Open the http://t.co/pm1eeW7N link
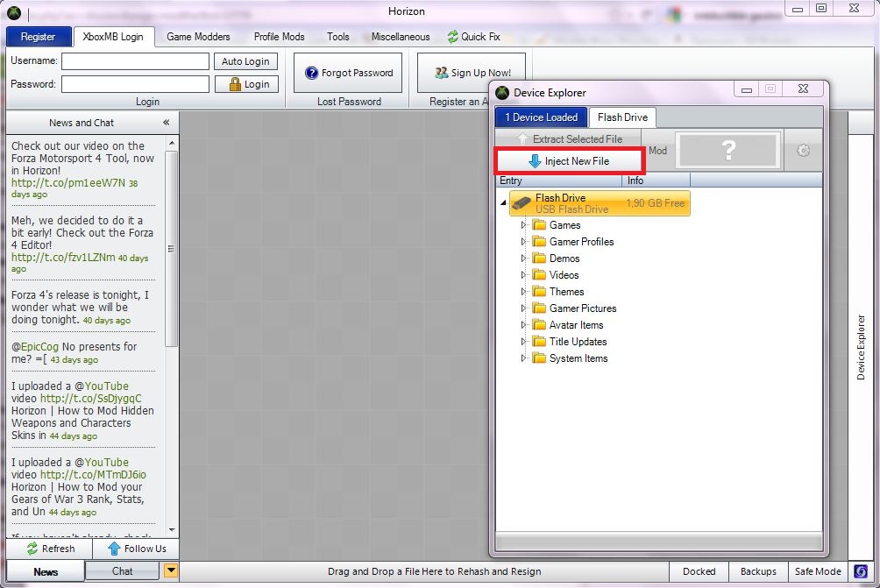The image size is (880, 588). click(68, 183)
